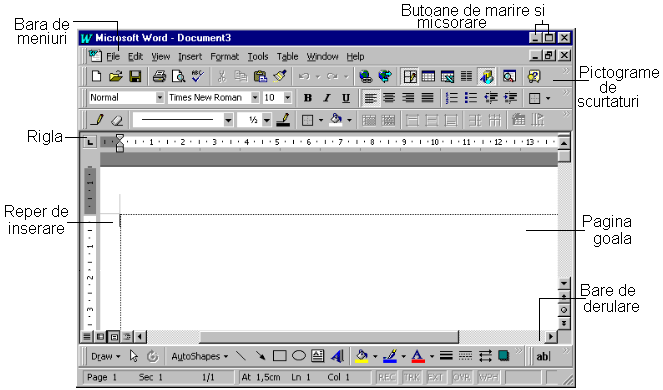This screenshot has height=390, width=663.
Task: Open the File menu
Action: tap(113, 56)
